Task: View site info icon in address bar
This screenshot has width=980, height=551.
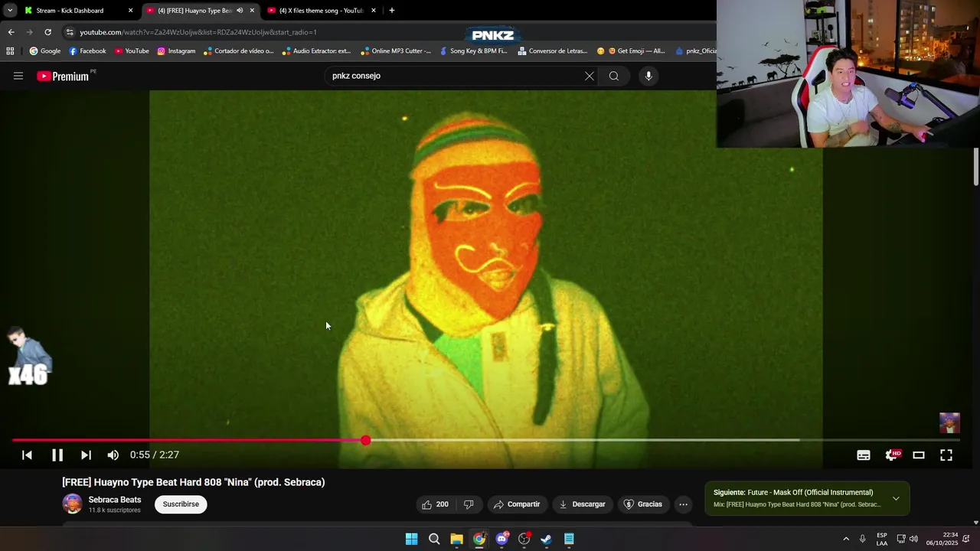Action: point(70,32)
